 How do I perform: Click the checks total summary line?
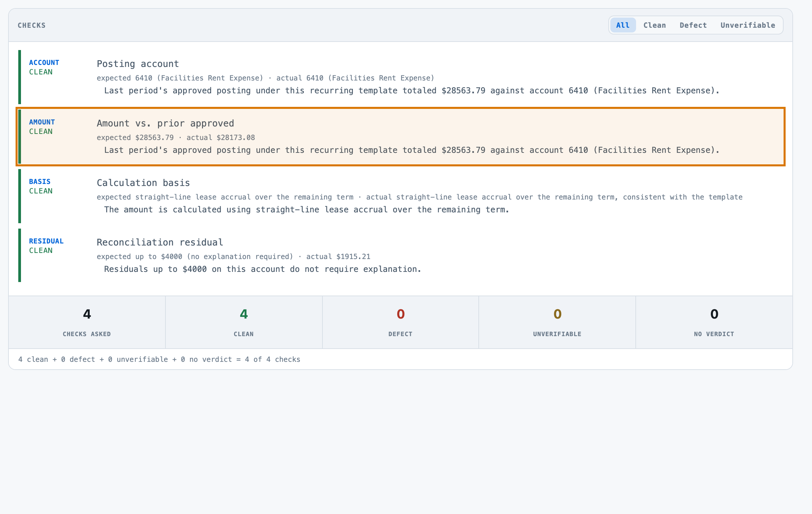[x=159, y=359]
